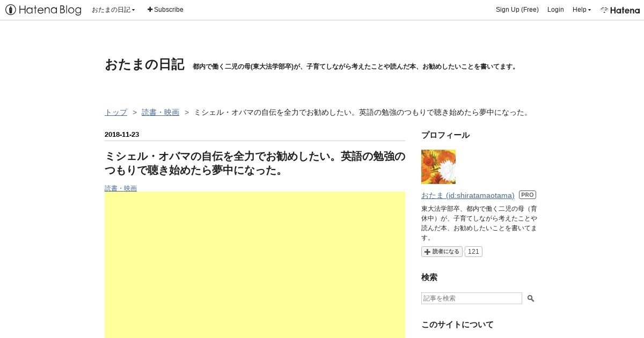Viewport: 644px width, 338px height.
Task: Run search with the magnifier icon
Action: [531, 298]
